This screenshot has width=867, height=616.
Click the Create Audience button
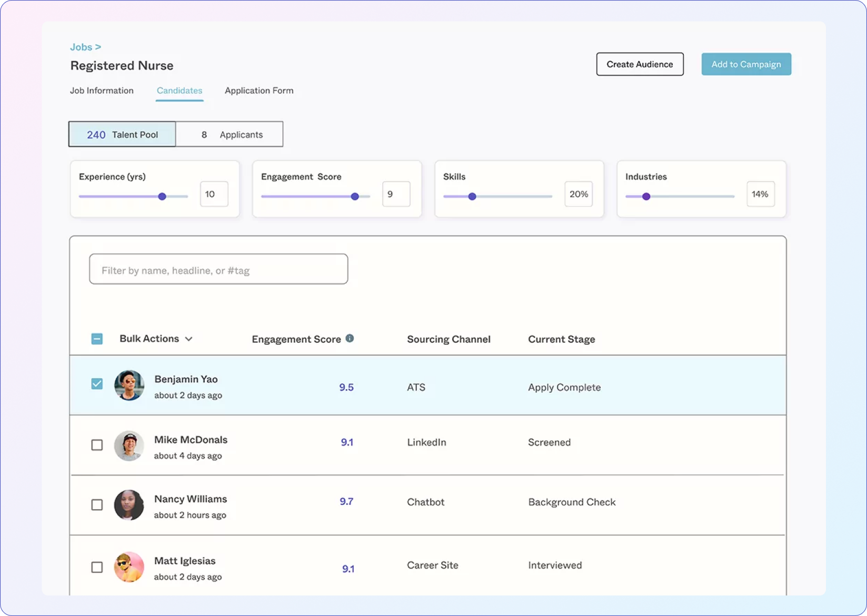(x=640, y=64)
